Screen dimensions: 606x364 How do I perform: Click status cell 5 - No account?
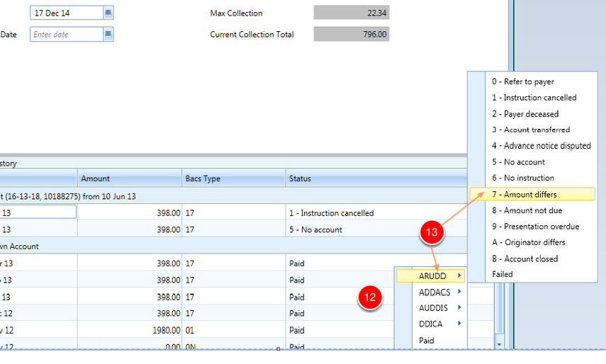coord(376,229)
